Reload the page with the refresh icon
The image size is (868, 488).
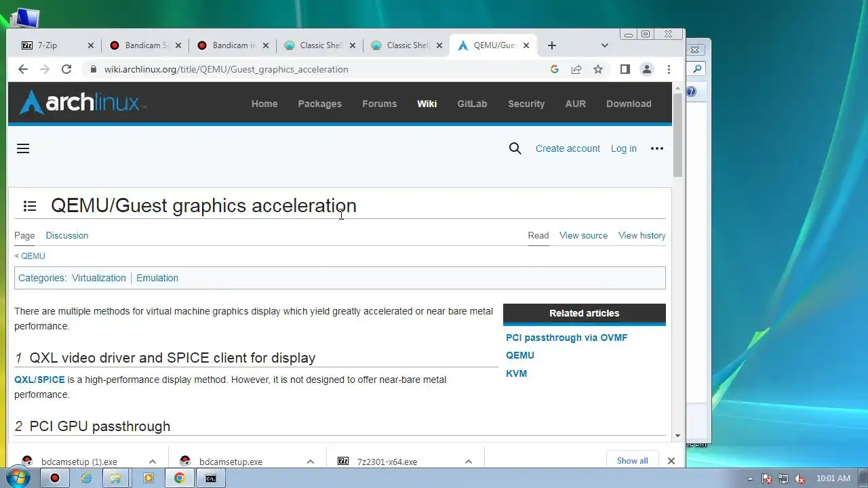click(66, 69)
